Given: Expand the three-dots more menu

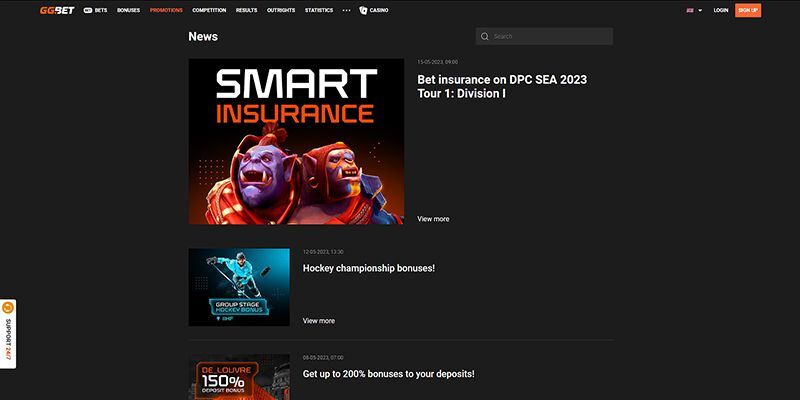Looking at the screenshot, I should tap(347, 10).
